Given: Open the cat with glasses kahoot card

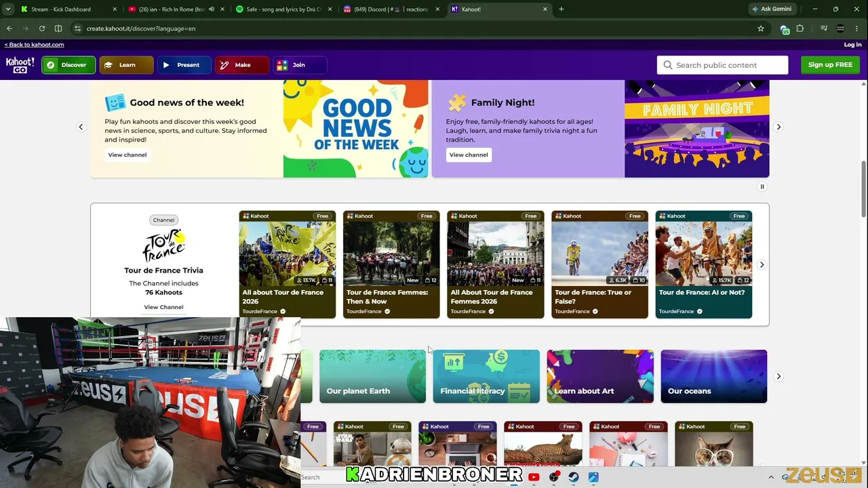Looking at the screenshot, I should (x=714, y=444).
